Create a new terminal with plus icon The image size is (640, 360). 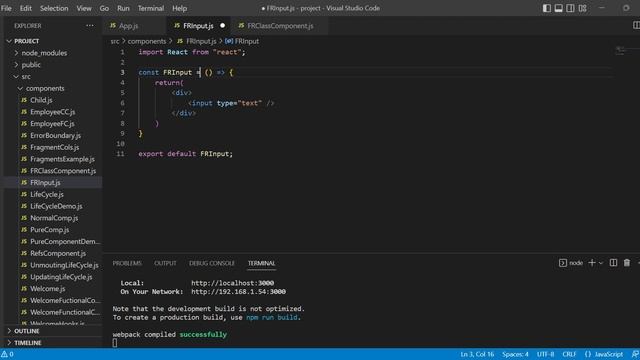tap(592, 263)
